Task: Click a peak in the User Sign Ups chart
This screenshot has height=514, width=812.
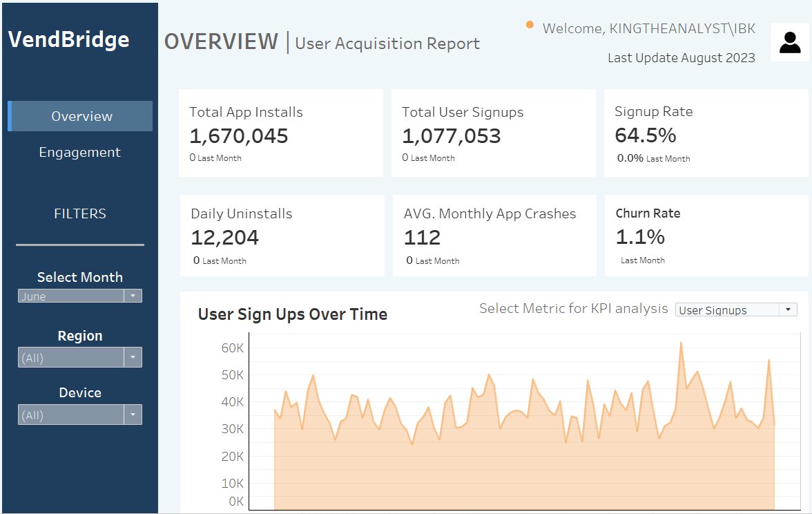Action: (x=680, y=342)
